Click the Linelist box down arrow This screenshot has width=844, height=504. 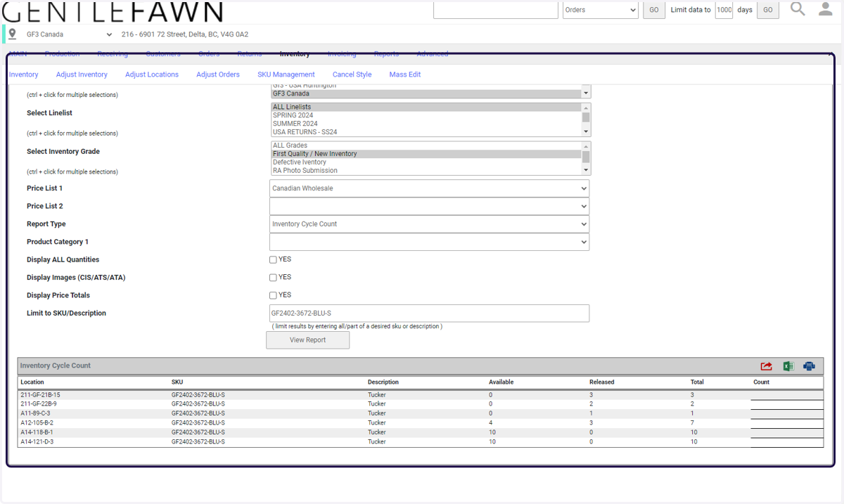586,131
